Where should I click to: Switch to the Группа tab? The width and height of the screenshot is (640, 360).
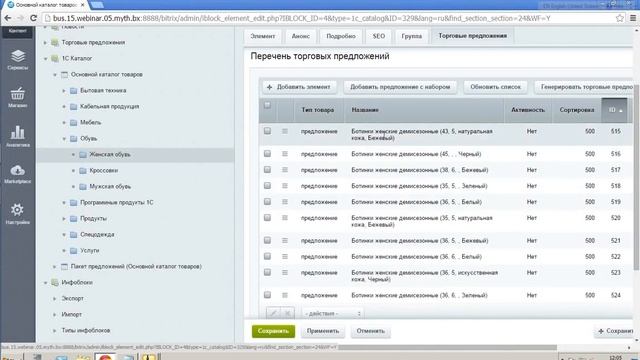point(411,36)
